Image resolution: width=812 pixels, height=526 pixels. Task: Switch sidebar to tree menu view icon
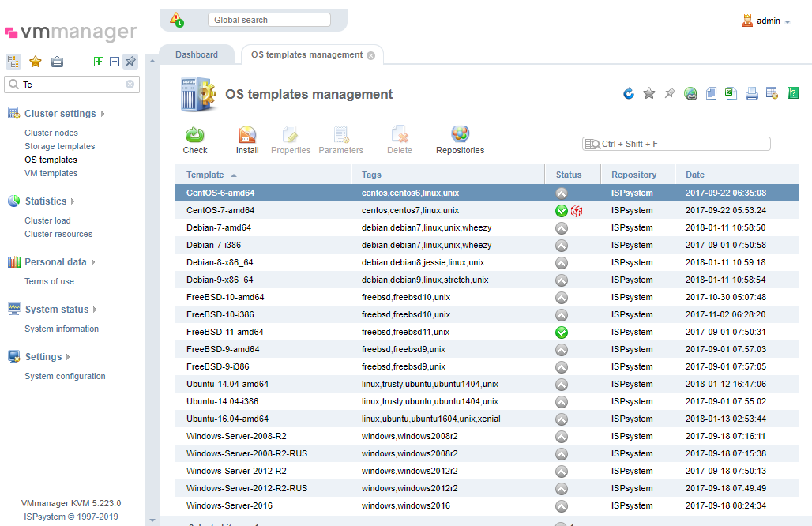click(x=13, y=62)
